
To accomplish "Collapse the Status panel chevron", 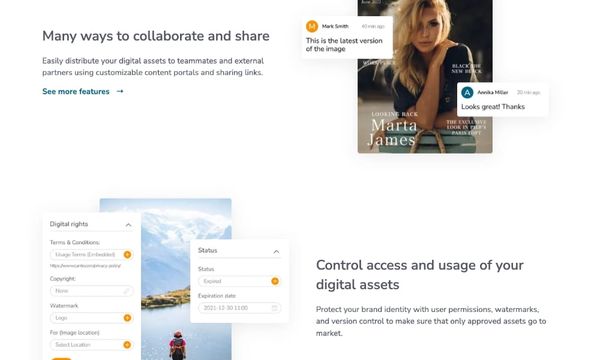I will pos(276,251).
